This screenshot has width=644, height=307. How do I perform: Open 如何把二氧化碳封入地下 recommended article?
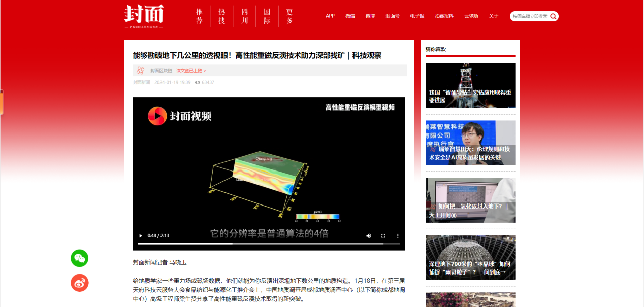click(x=470, y=200)
